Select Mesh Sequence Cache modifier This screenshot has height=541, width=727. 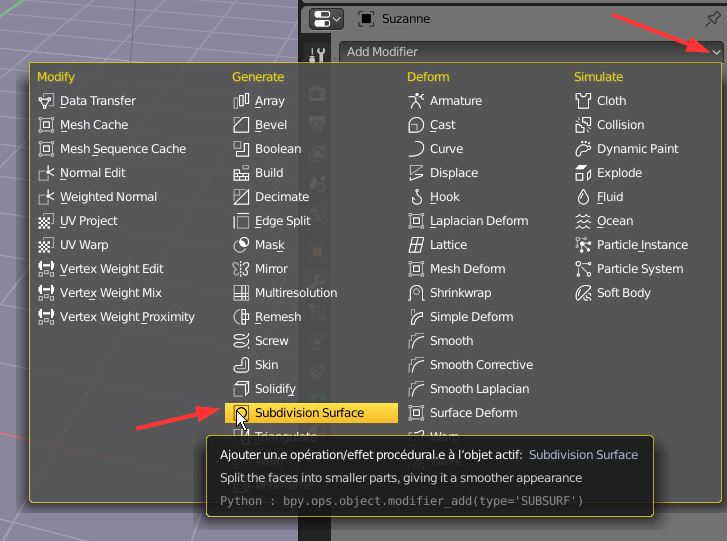(112, 149)
